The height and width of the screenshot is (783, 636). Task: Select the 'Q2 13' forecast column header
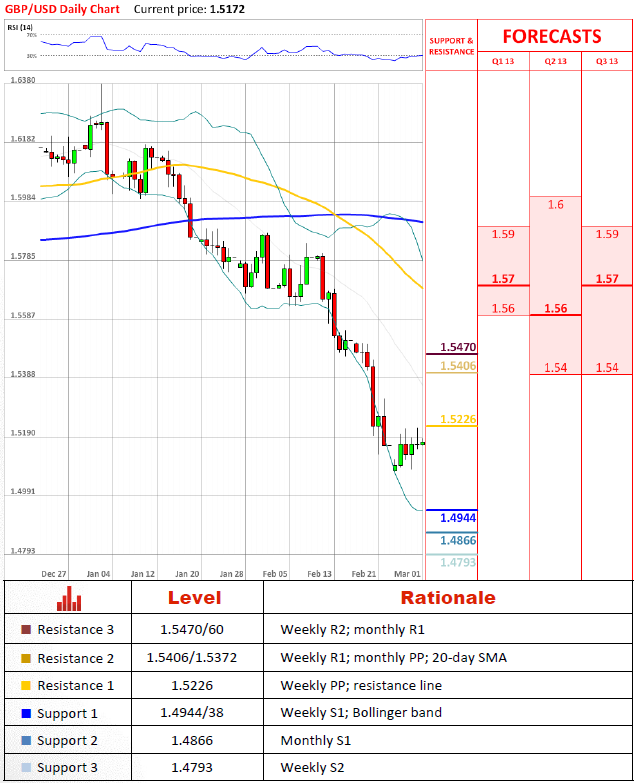pyautogui.click(x=555, y=61)
